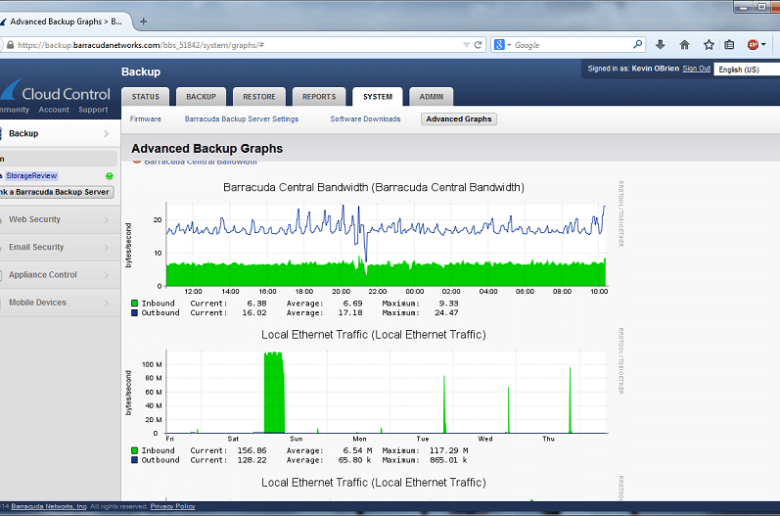Click the browser downloads arrow icon
Image resolution: width=780 pixels, height=516 pixels.
click(x=660, y=45)
